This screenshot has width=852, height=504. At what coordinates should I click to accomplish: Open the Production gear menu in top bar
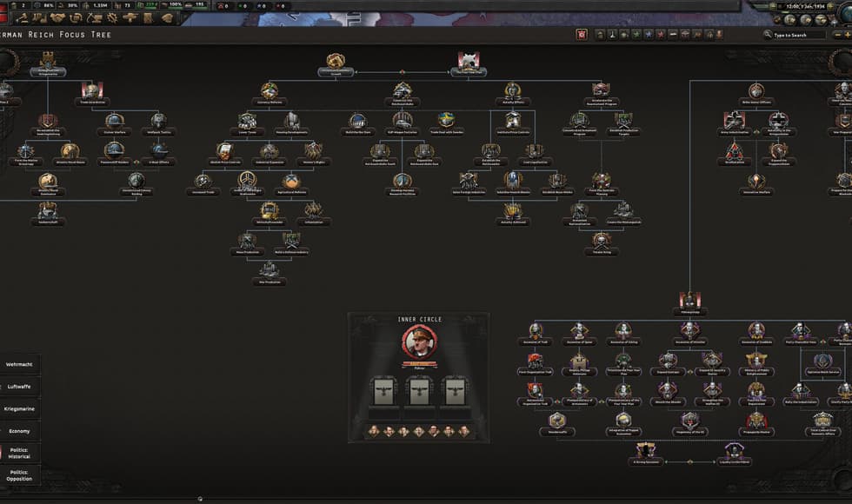[112, 18]
